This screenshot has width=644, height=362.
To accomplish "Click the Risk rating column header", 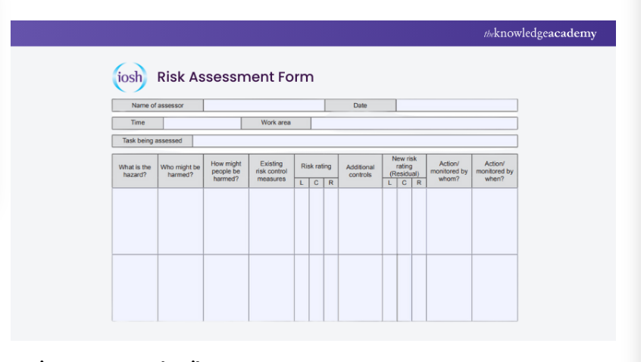I will (x=316, y=166).
